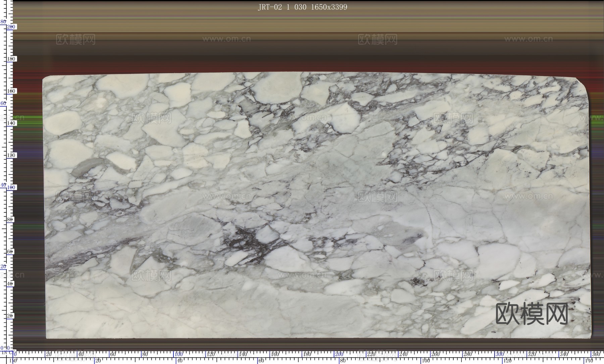Click the 60 mark on horizontal cm ruler
The image size is (604, 364).
click(x=113, y=354)
